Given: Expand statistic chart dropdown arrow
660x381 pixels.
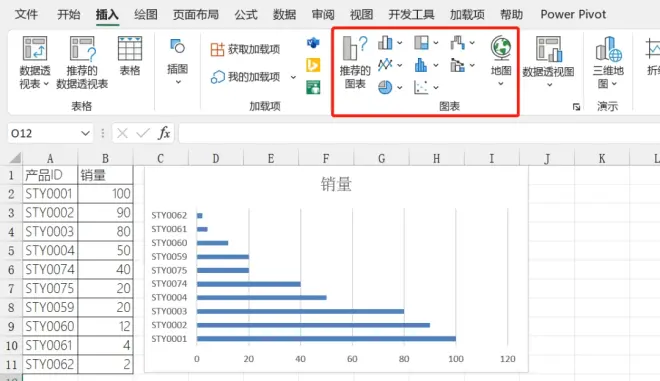Looking at the screenshot, I should [436, 65].
